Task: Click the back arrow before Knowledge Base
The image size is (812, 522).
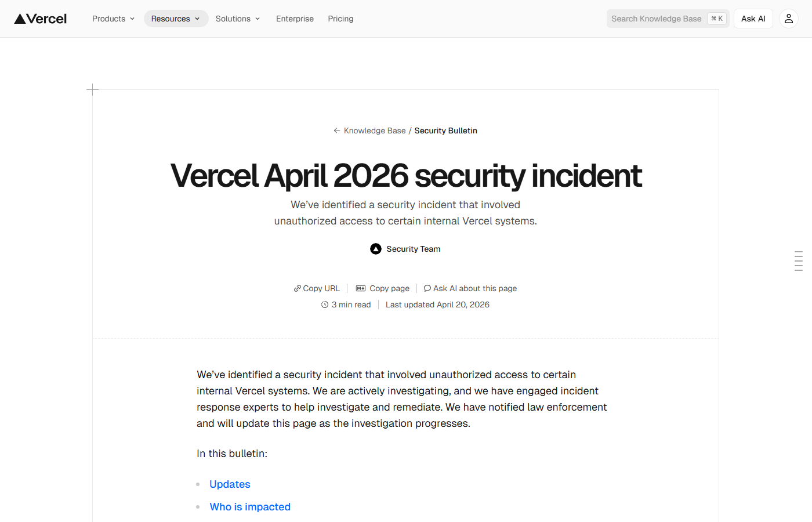Action: 337,130
